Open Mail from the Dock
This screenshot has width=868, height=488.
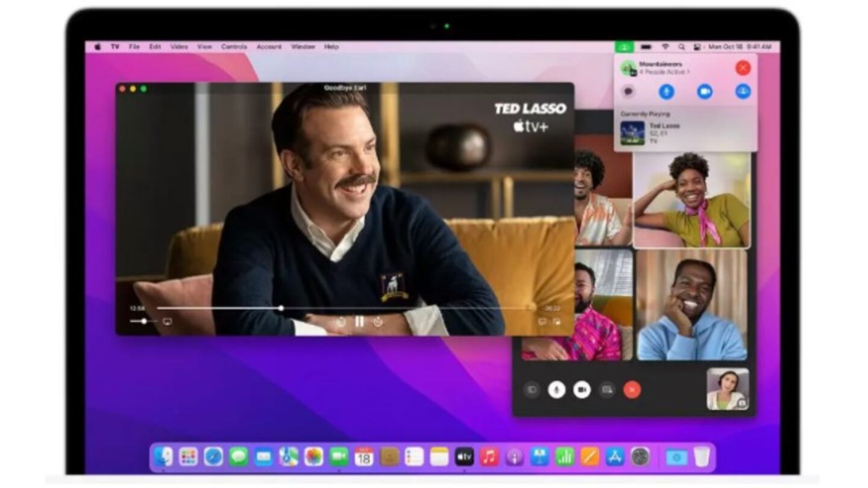point(263,457)
